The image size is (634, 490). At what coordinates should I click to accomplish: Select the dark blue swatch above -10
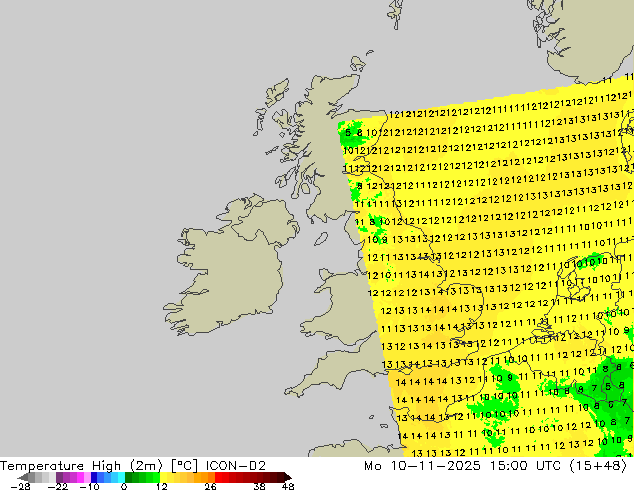[94, 477]
